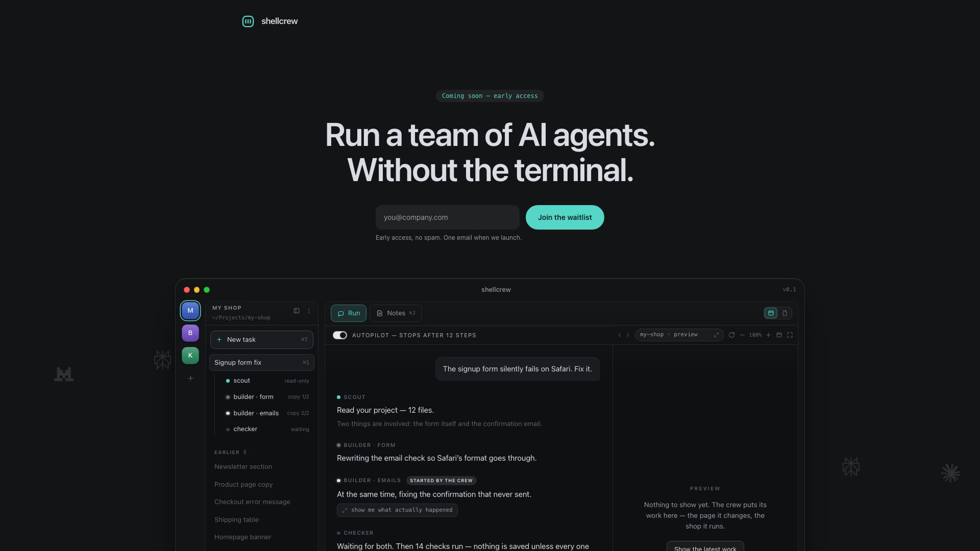The width and height of the screenshot is (980, 551).
Task: Select the builder · form agent row
Action: pyautogui.click(x=267, y=397)
